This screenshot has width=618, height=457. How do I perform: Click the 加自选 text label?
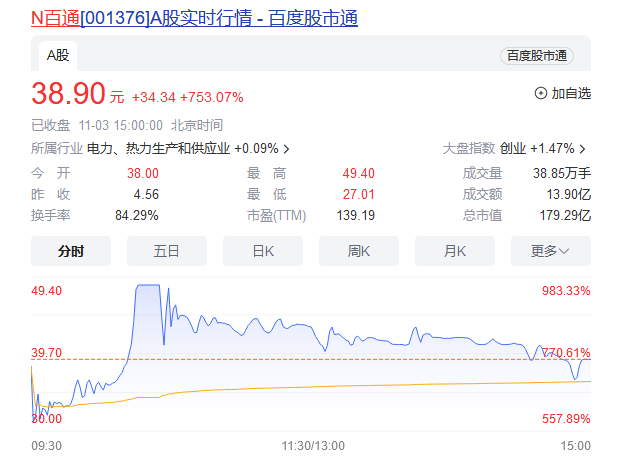(x=571, y=93)
